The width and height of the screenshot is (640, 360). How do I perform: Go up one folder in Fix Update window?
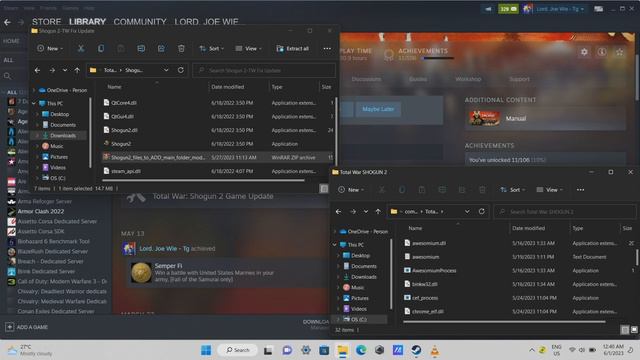[77, 70]
